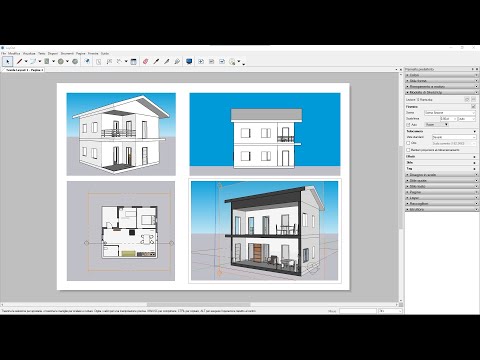Open the Rectangle tool variants dropdown
This screenshot has height=360, width=480.
53,61
